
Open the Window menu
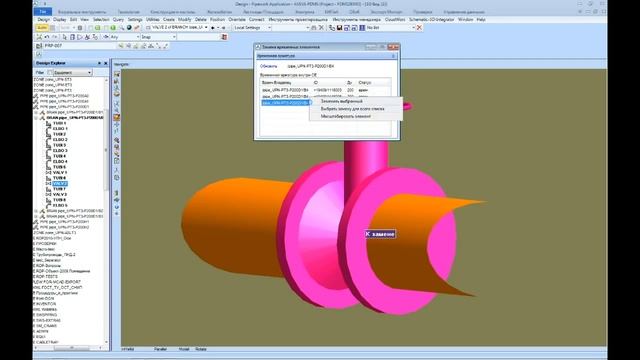coord(465,20)
